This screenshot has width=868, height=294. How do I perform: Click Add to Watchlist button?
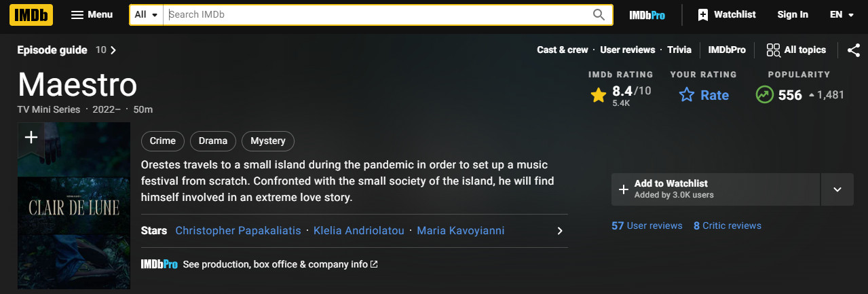pyautogui.click(x=716, y=189)
